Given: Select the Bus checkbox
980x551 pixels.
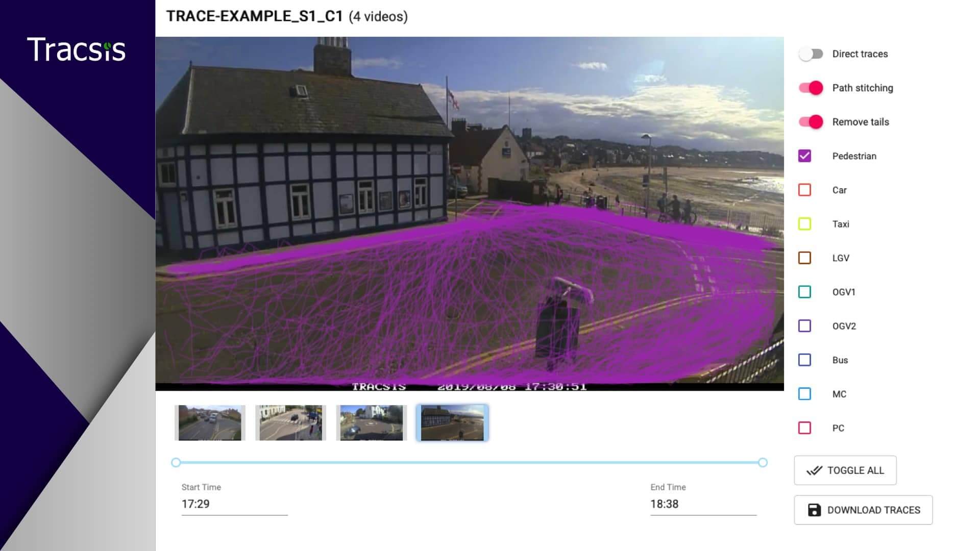Looking at the screenshot, I should (x=804, y=360).
